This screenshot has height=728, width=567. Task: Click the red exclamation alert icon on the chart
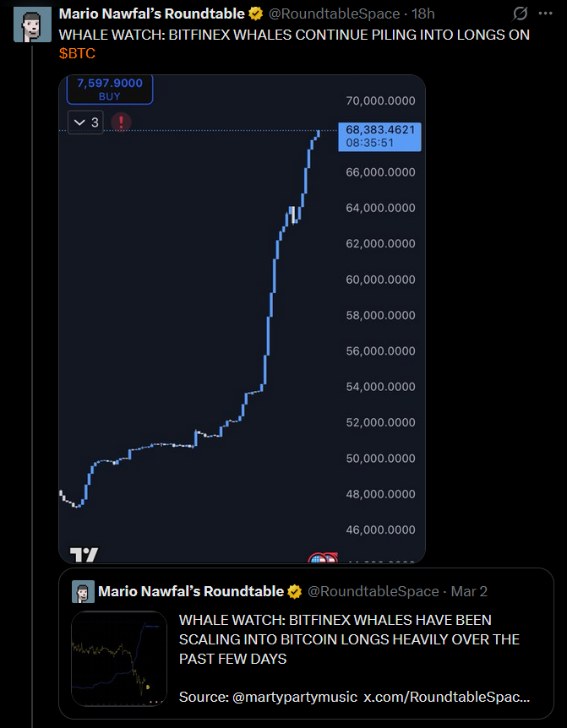(x=121, y=122)
